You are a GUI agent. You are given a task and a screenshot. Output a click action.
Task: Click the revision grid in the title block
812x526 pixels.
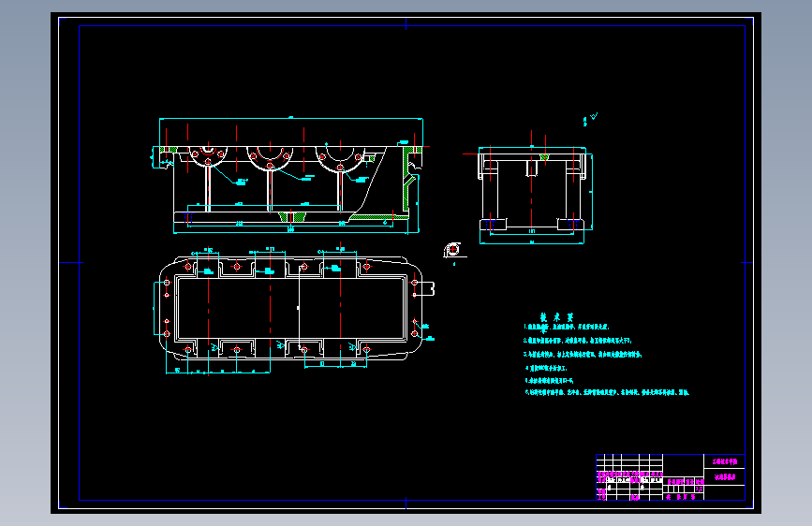[629, 462]
